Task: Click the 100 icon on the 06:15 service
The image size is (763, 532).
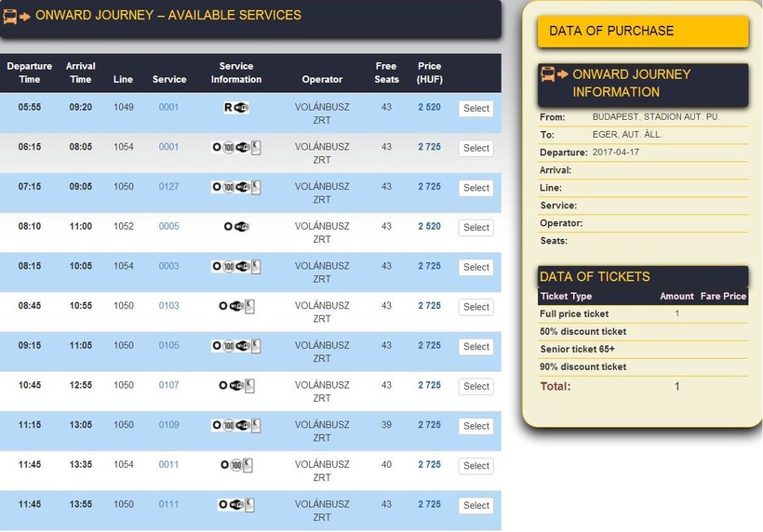Action: pos(229,148)
